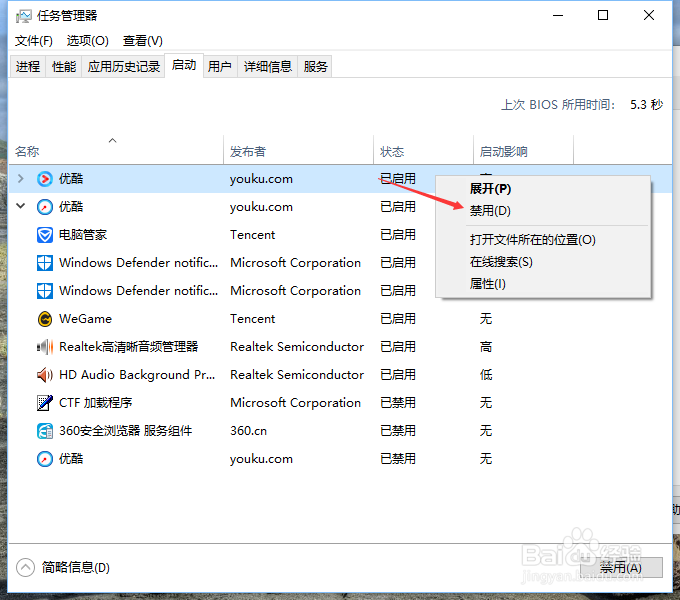The width and height of the screenshot is (680, 600).
Task: Sort by the 状态 column header
Action: [x=423, y=151]
